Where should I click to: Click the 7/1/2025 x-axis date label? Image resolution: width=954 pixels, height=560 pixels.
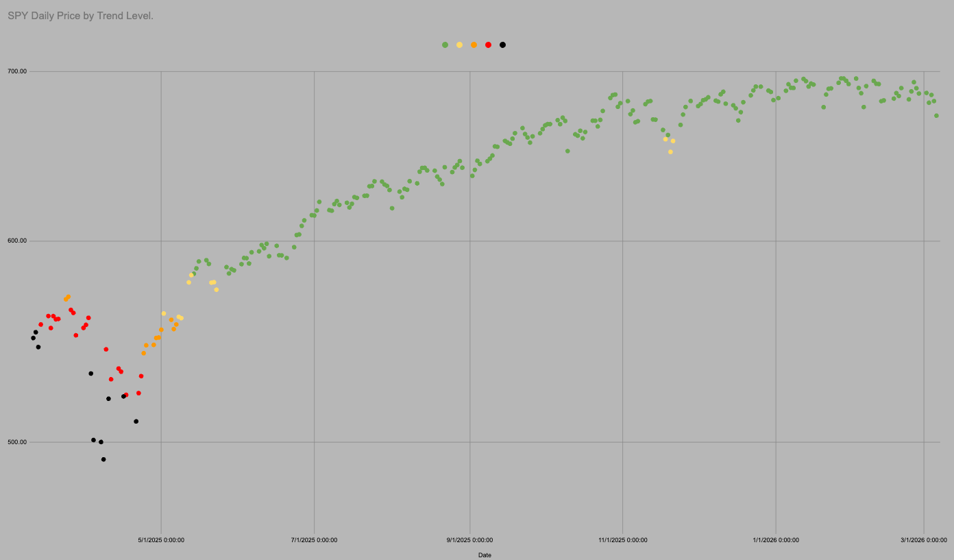(314, 540)
